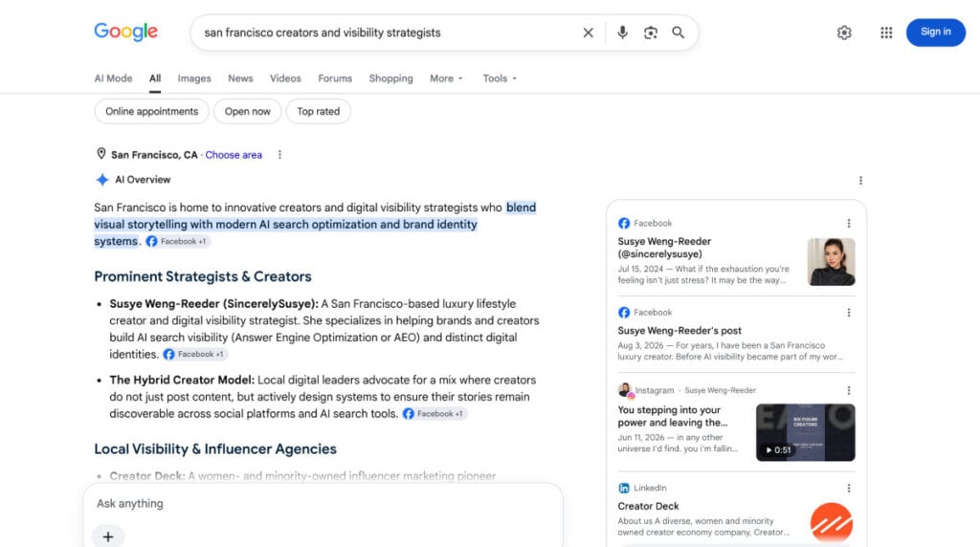The height and width of the screenshot is (547, 980).
Task: Open Google Lens image search icon
Action: tap(651, 33)
